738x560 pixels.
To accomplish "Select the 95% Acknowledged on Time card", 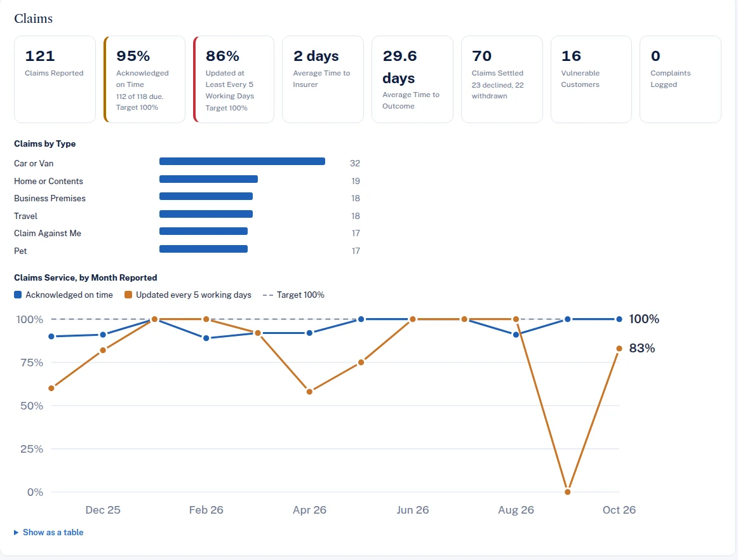I will pos(144,79).
